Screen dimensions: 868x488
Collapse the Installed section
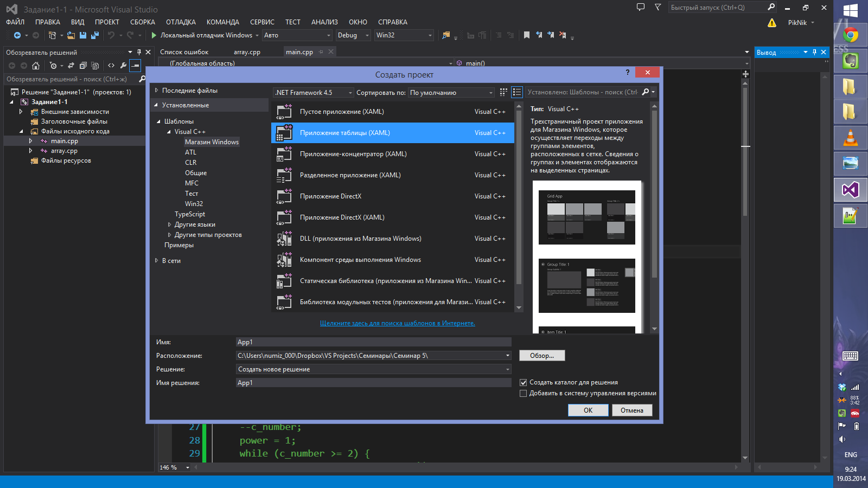(x=156, y=105)
